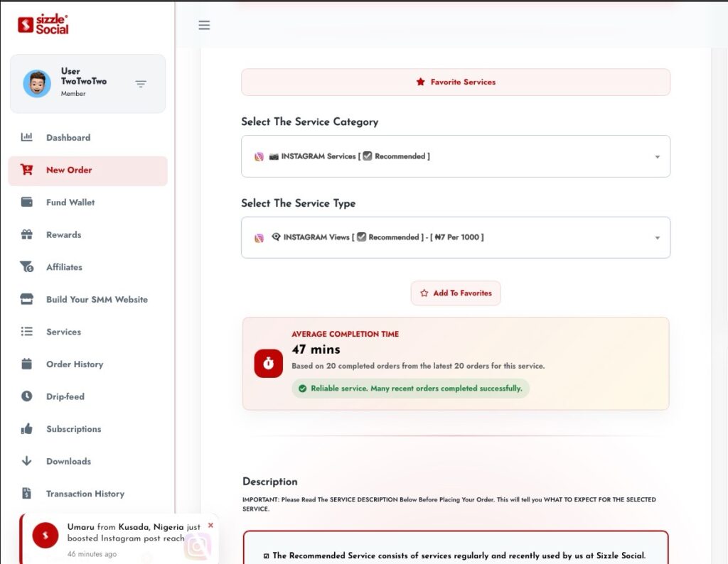Click the Sizzle Social logo
The width and height of the screenshot is (728, 564).
coord(43,24)
